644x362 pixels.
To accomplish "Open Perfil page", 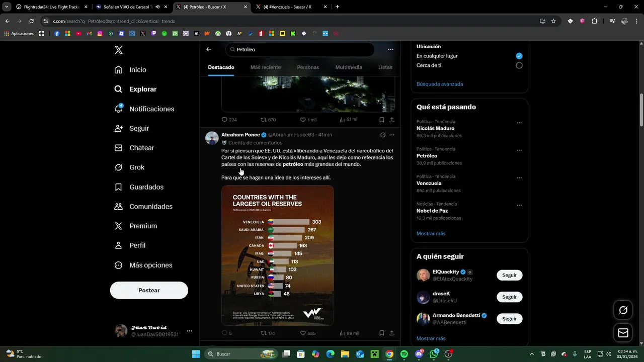I will pyautogui.click(x=129, y=245).
